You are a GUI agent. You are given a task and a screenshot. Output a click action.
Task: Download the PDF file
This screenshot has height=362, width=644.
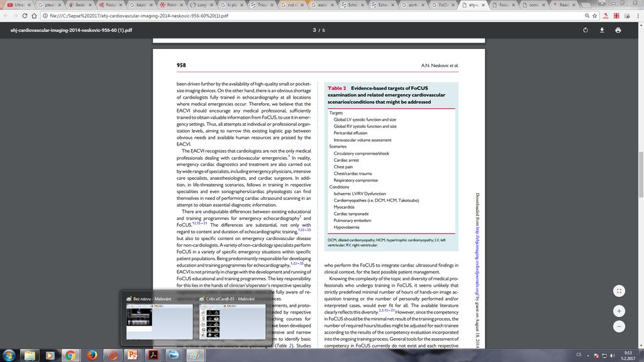coord(602,30)
